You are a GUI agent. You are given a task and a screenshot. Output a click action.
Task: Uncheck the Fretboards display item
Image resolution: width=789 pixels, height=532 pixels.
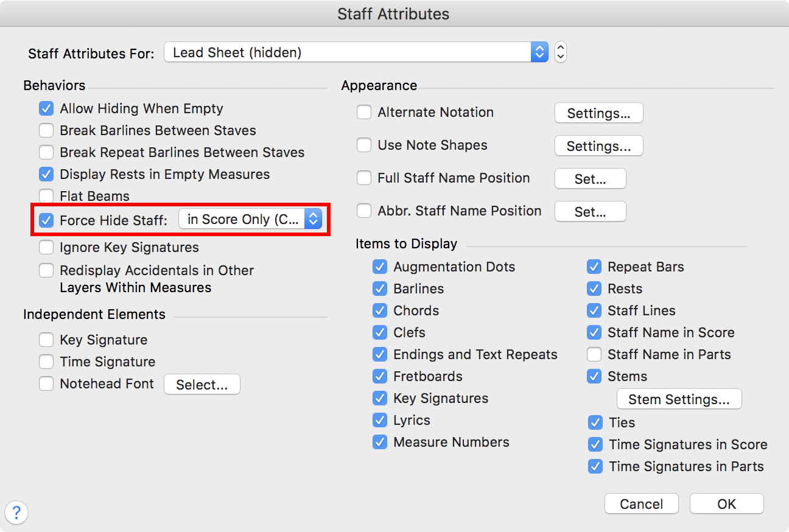point(380,377)
